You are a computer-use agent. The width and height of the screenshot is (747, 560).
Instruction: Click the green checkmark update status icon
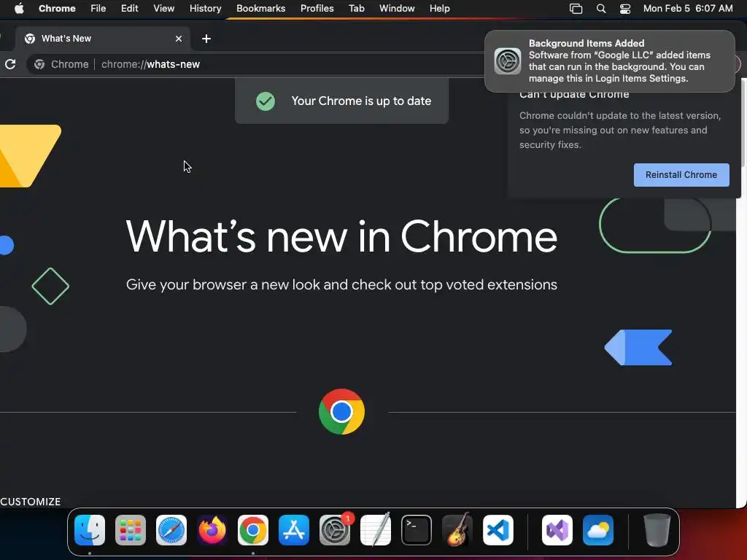(x=266, y=101)
